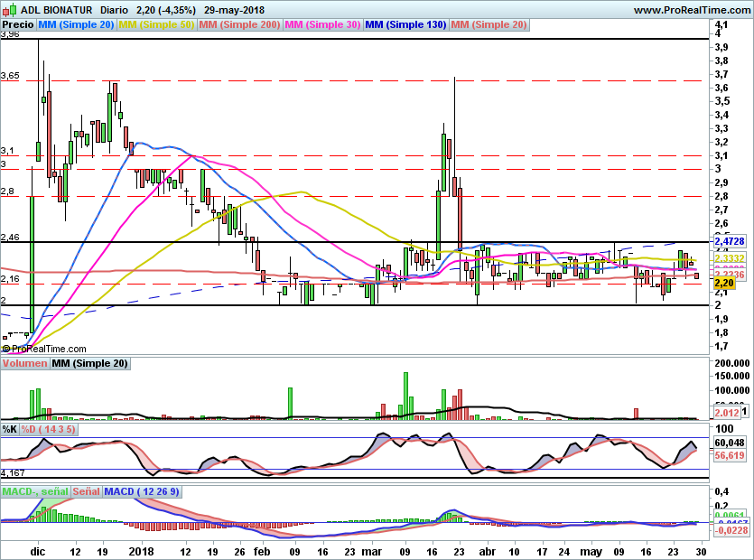754x560 pixels.
Task: Click the ProRealTime.com copyright text
Action: (x=44, y=349)
